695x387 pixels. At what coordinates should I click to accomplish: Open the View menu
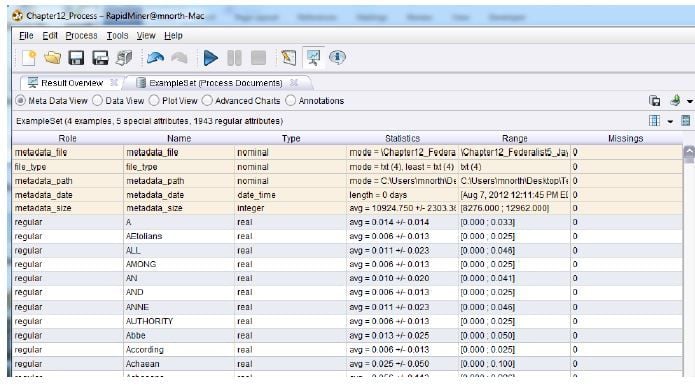coord(146,35)
